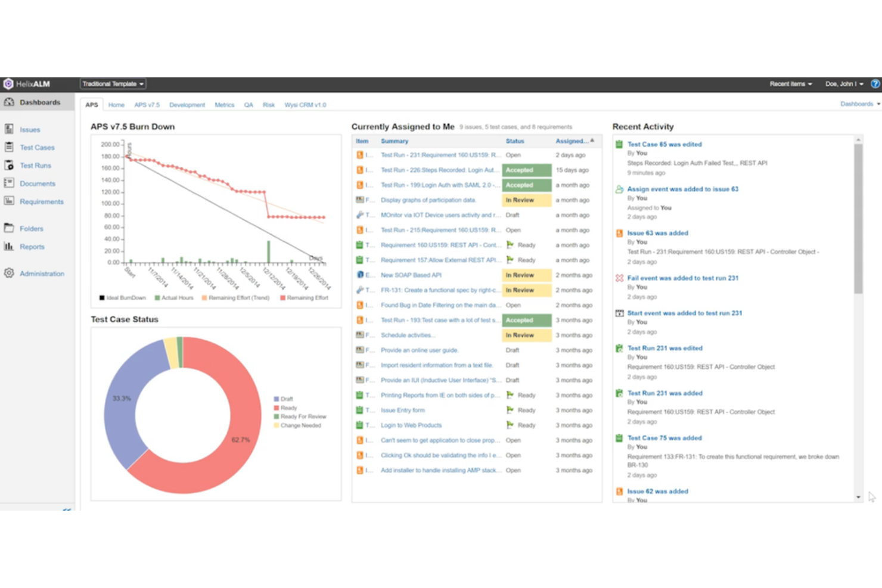
Task: Click the Test Runs sidebar icon
Action: [x=9, y=165]
